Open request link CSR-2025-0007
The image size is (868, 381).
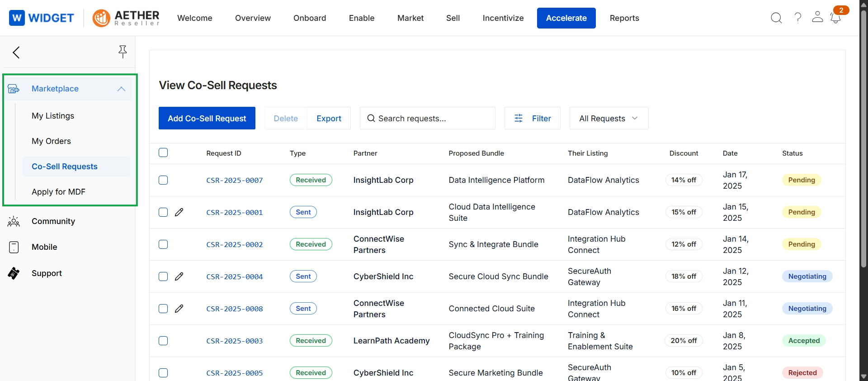click(x=235, y=180)
